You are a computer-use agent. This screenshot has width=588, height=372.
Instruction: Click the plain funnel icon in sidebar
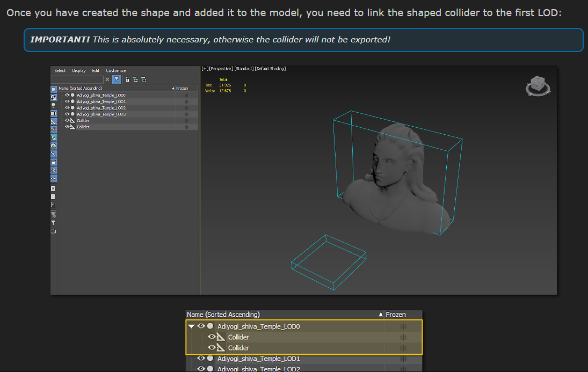tap(53, 223)
